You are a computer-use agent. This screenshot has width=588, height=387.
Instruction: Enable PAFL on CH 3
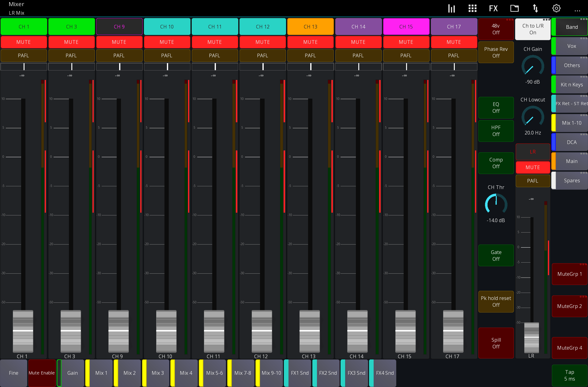[71, 55]
